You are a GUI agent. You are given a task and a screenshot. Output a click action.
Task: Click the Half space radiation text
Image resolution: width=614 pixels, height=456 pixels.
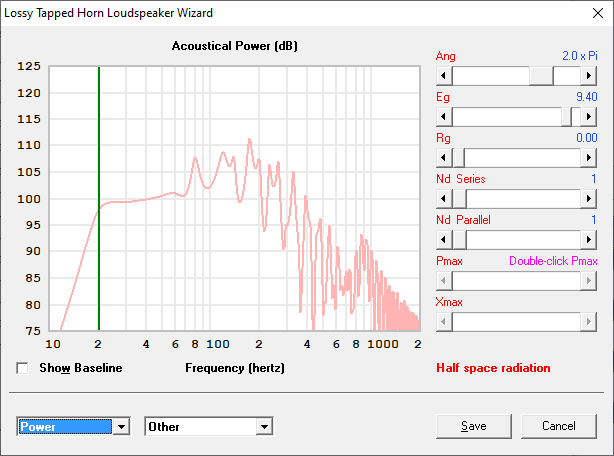pyautogui.click(x=493, y=368)
